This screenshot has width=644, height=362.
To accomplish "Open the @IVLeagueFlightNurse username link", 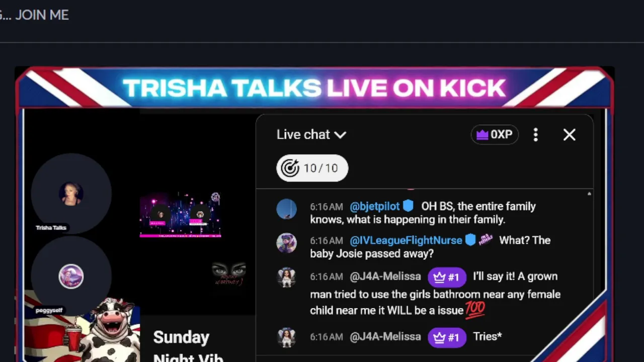I will pyautogui.click(x=406, y=240).
